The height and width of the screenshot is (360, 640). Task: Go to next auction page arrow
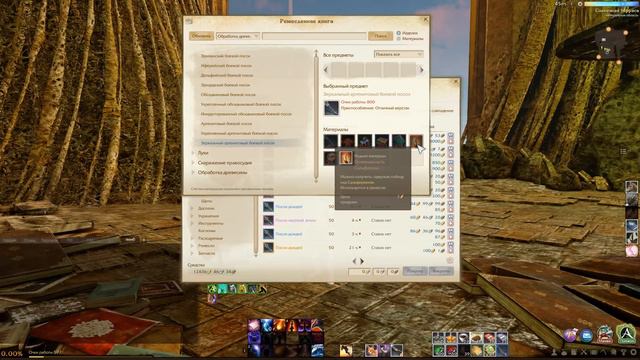pyautogui.click(x=362, y=261)
